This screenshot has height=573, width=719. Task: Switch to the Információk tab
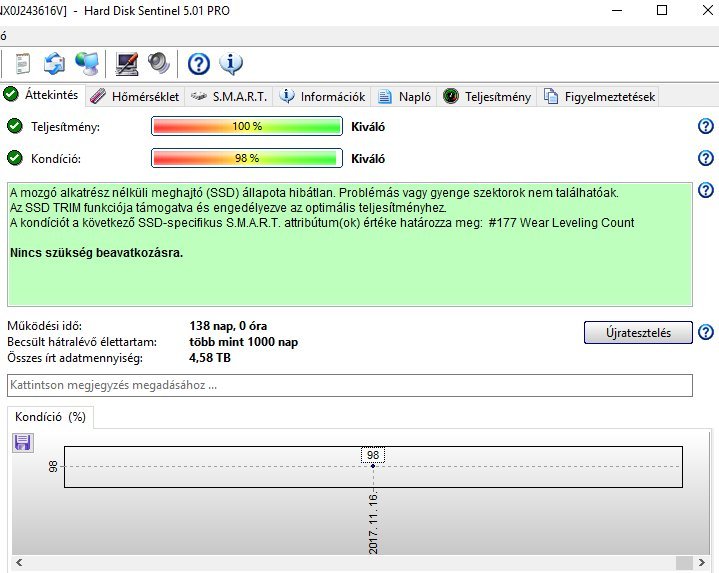[x=322, y=97]
